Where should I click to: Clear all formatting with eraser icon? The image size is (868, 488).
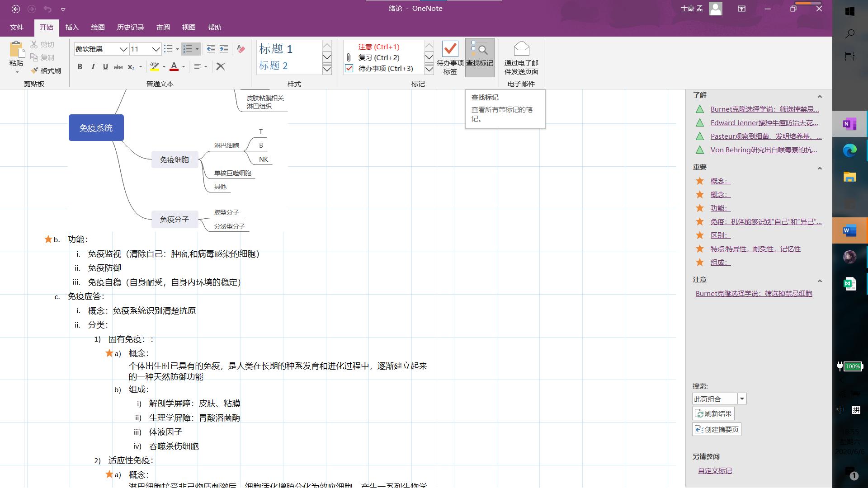point(241,49)
